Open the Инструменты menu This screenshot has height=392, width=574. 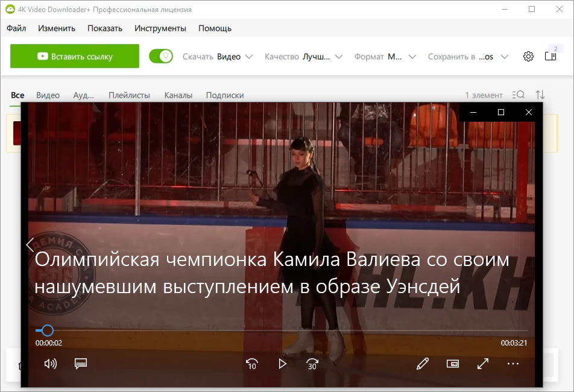pos(160,28)
